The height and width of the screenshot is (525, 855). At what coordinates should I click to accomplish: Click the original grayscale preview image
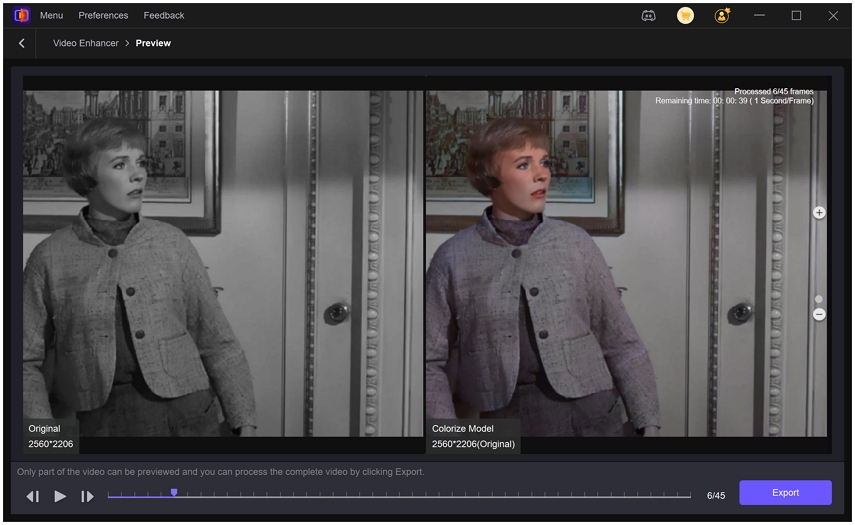click(x=223, y=263)
